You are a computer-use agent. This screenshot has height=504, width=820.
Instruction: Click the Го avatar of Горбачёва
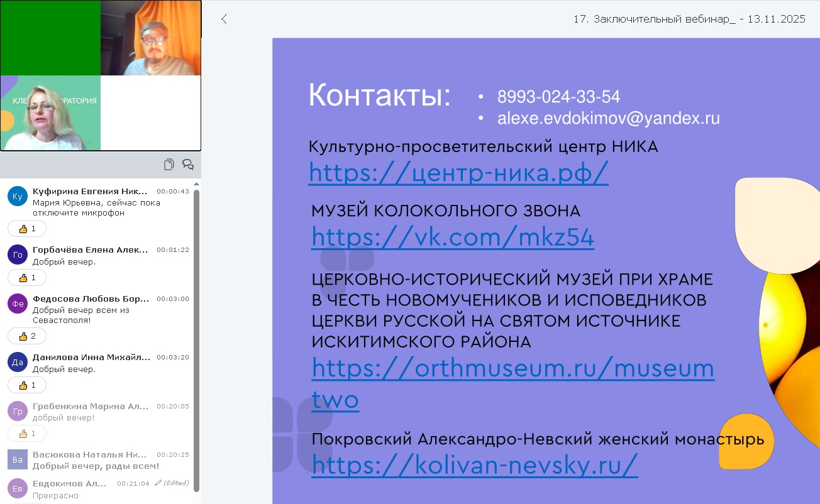pyautogui.click(x=18, y=255)
